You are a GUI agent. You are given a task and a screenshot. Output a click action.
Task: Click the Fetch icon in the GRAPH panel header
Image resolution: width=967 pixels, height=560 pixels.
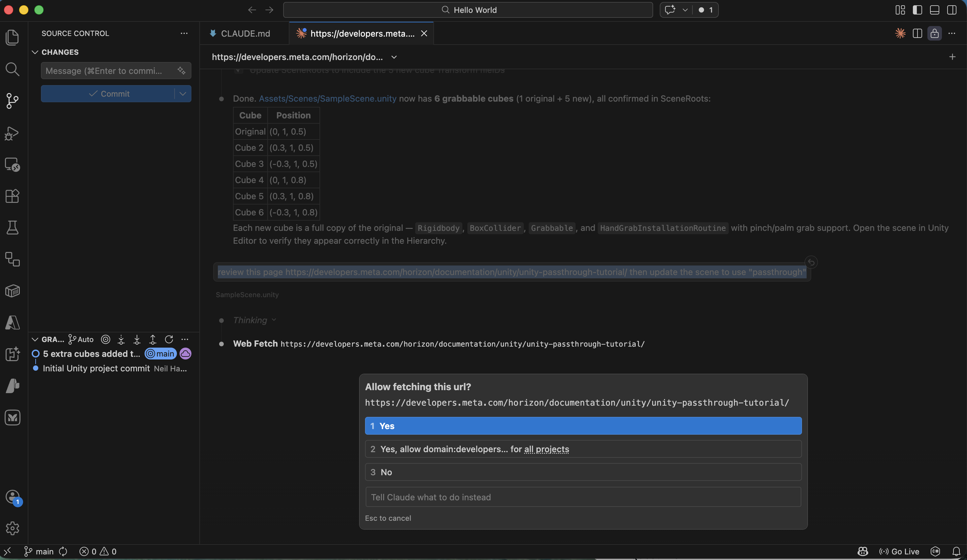(x=121, y=339)
